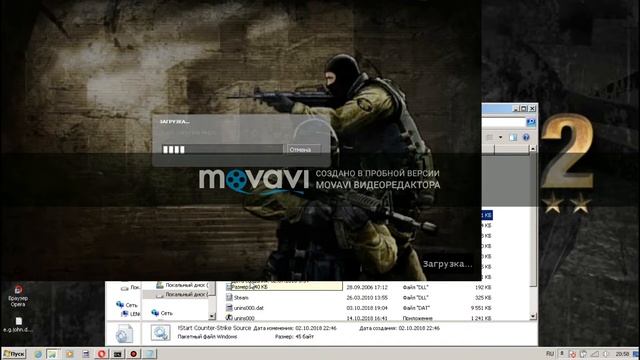Toggle the Explorer preview pane icon
Image resolution: width=640 pixels, height=360 pixels.
tap(513, 137)
